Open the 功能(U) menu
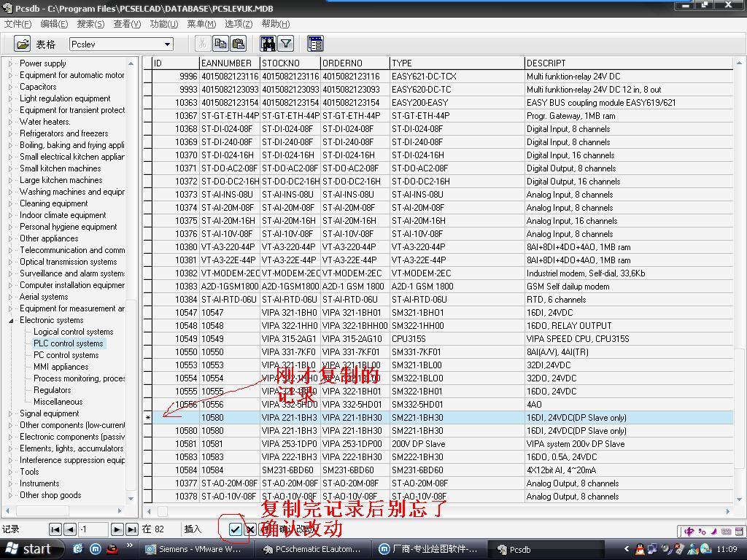This screenshot has height=560, width=747. (164, 24)
